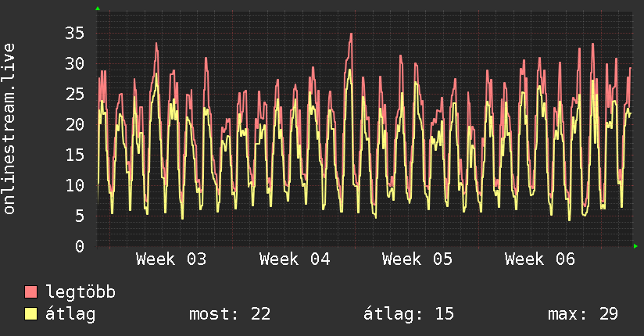Click the yellow átlag legend swatch
The image size is (644, 336).
pyautogui.click(x=31, y=314)
